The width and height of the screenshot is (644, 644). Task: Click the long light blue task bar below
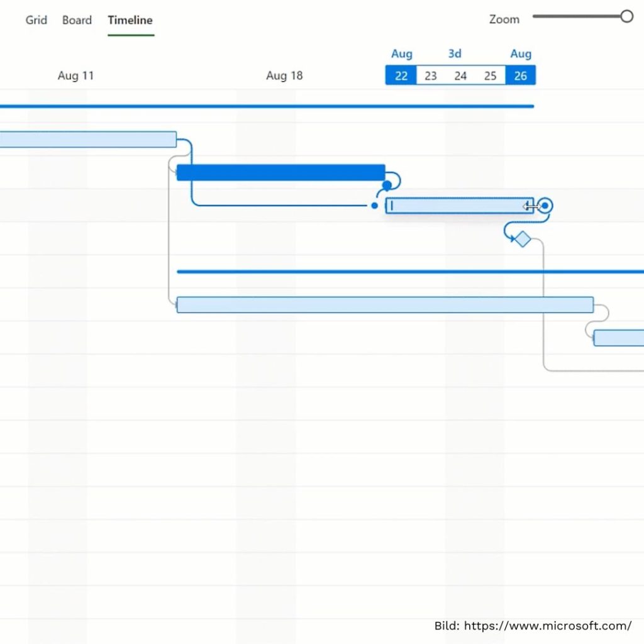pyautogui.click(x=385, y=304)
